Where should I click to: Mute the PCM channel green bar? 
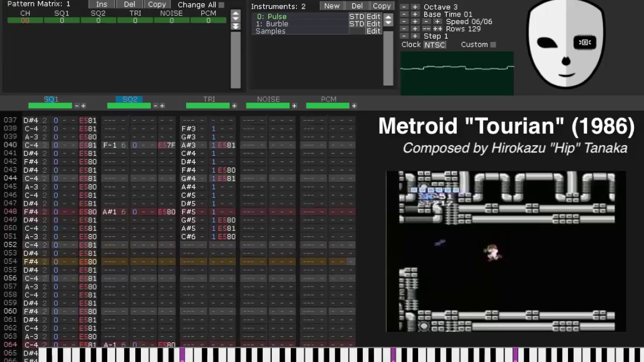coord(328,106)
